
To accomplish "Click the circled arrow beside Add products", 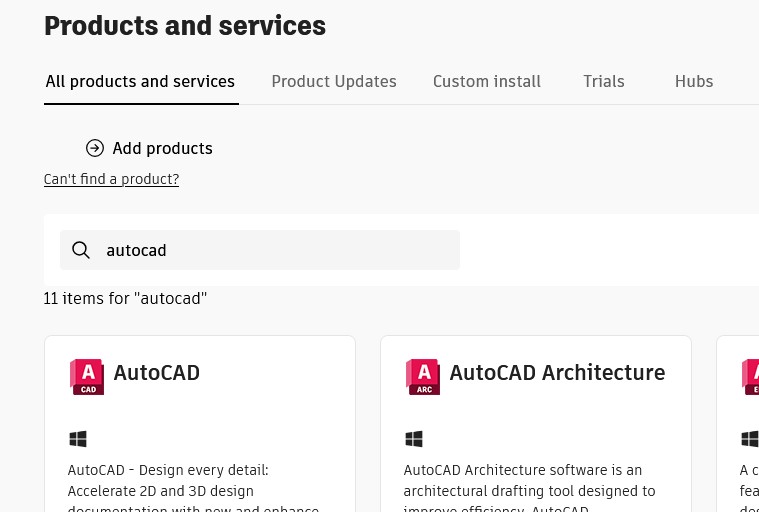I will point(95,148).
